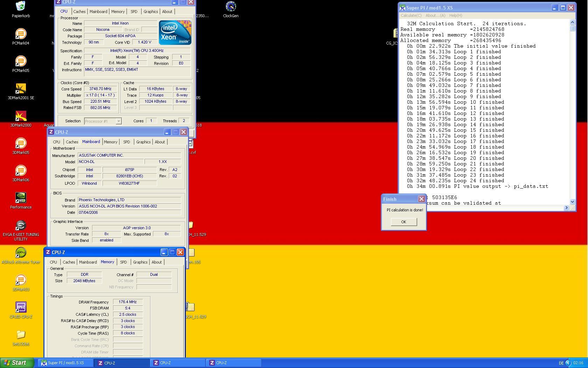
Task: Open Memory tab in Mainboard CPU-Z window
Action: 111,142
